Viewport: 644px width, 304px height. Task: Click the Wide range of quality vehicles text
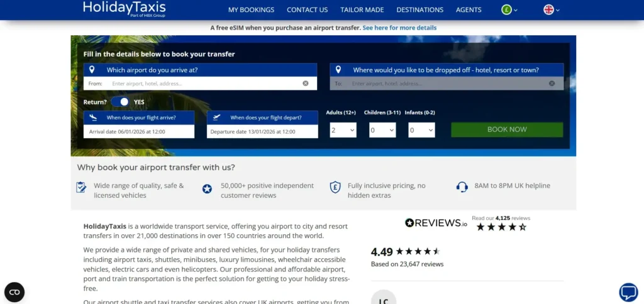(139, 190)
